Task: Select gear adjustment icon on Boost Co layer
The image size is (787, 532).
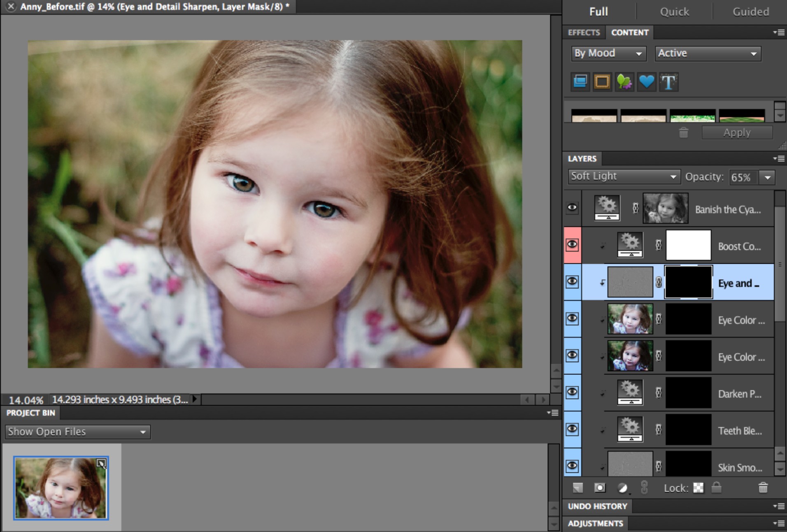Action: pyautogui.click(x=630, y=245)
